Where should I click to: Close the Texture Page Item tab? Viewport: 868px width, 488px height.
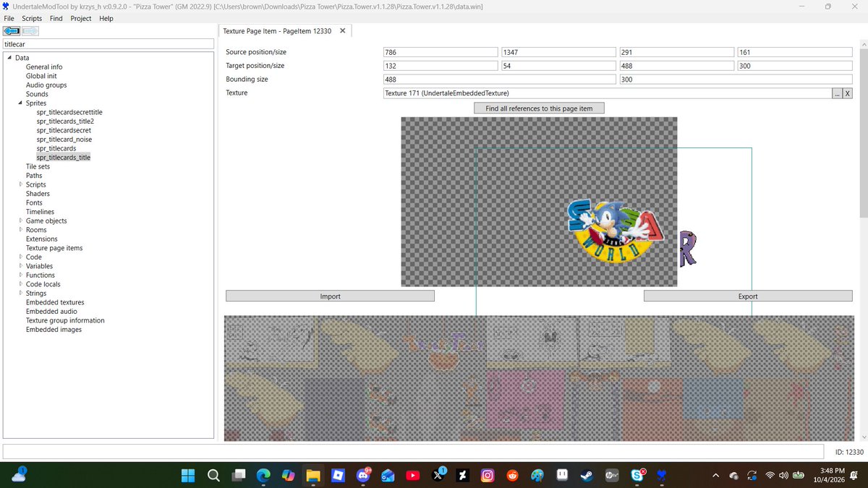coord(343,30)
